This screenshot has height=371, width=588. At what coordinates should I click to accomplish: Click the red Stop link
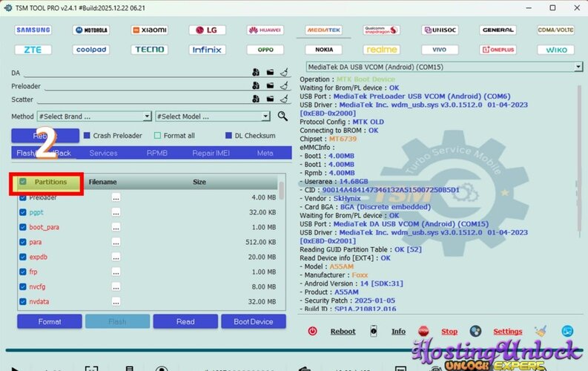pos(449,331)
